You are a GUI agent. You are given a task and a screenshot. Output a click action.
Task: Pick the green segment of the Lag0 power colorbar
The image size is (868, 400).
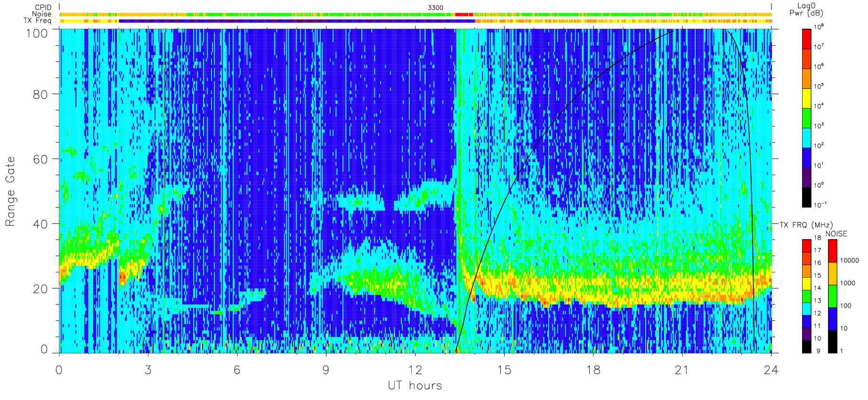tap(807, 118)
